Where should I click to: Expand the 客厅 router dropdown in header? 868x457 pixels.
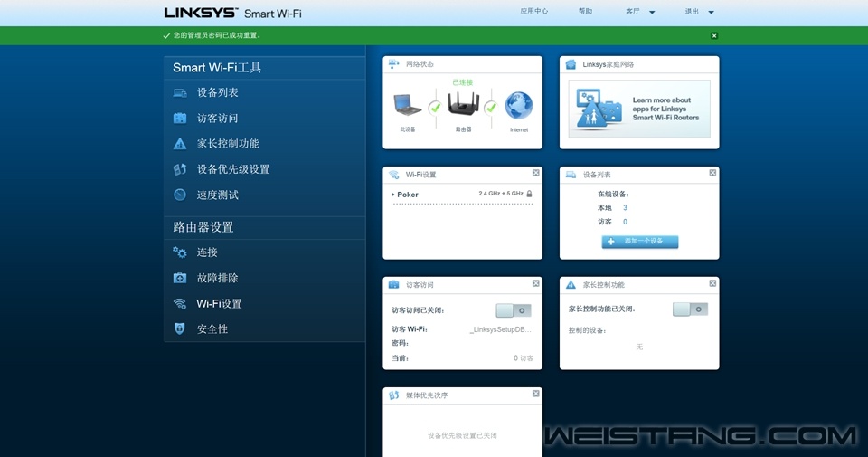[652, 13]
